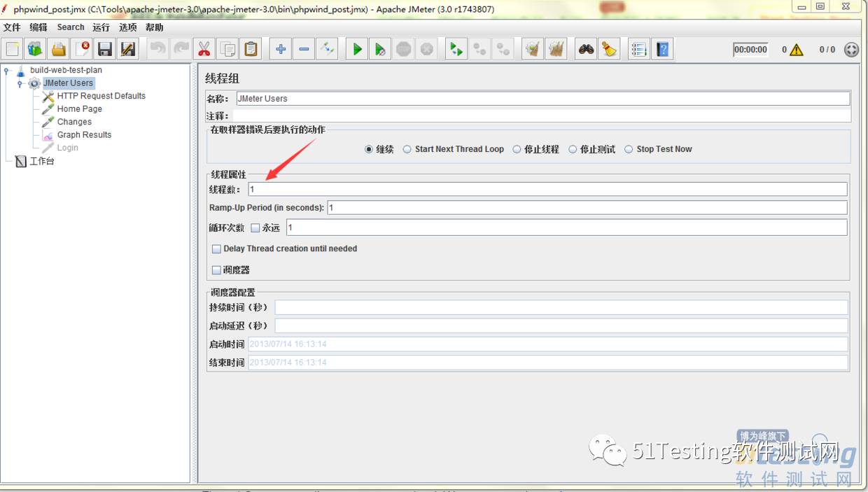Open the Function Helper dialog icon
The height and width of the screenshot is (492, 868).
pos(638,49)
